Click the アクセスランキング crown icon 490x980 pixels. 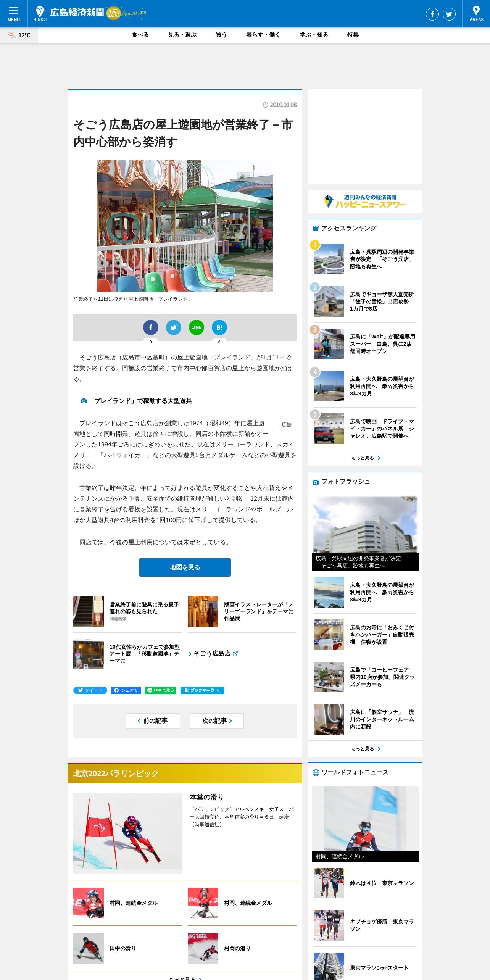coord(316,229)
